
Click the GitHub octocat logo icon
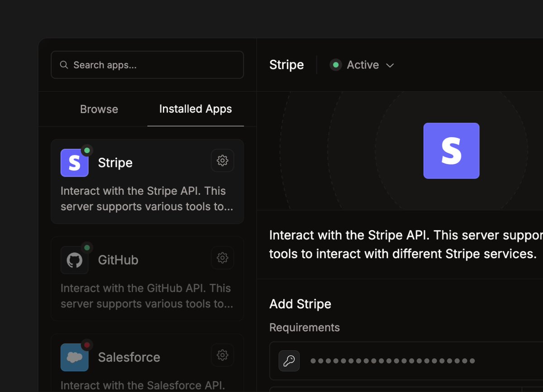(x=75, y=260)
